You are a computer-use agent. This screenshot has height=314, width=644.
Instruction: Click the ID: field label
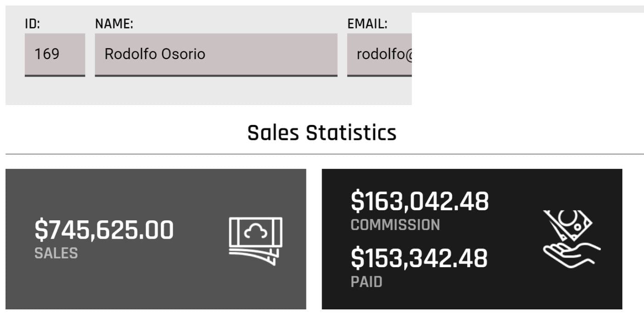(33, 24)
